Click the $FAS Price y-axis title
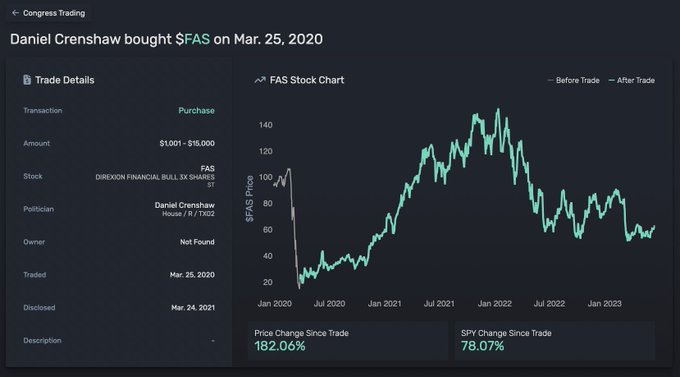680x377 pixels. (x=249, y=199)
